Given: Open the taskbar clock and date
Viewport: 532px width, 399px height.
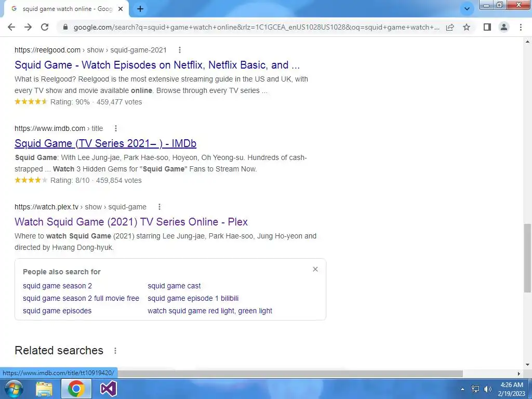Looking at the screenshot, I should [511, 389].
